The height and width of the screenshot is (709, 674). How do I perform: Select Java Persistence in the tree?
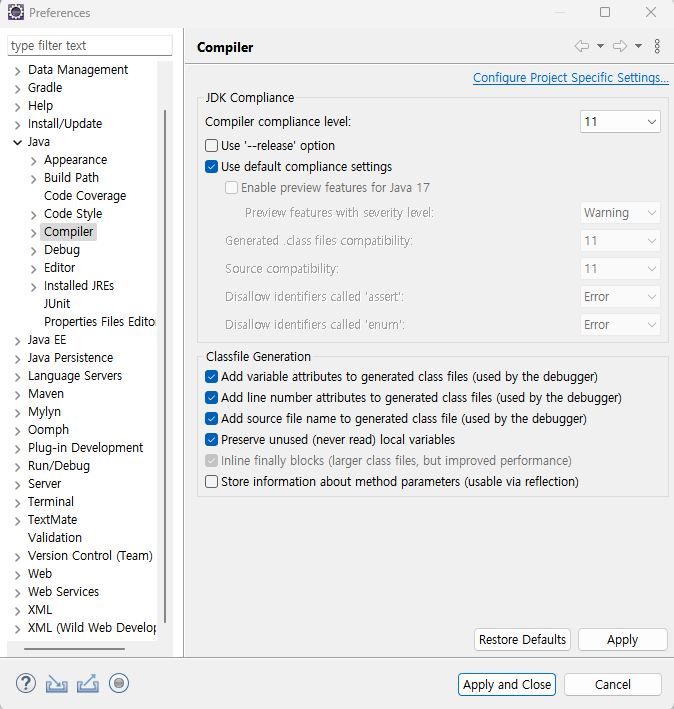point(70,358)
